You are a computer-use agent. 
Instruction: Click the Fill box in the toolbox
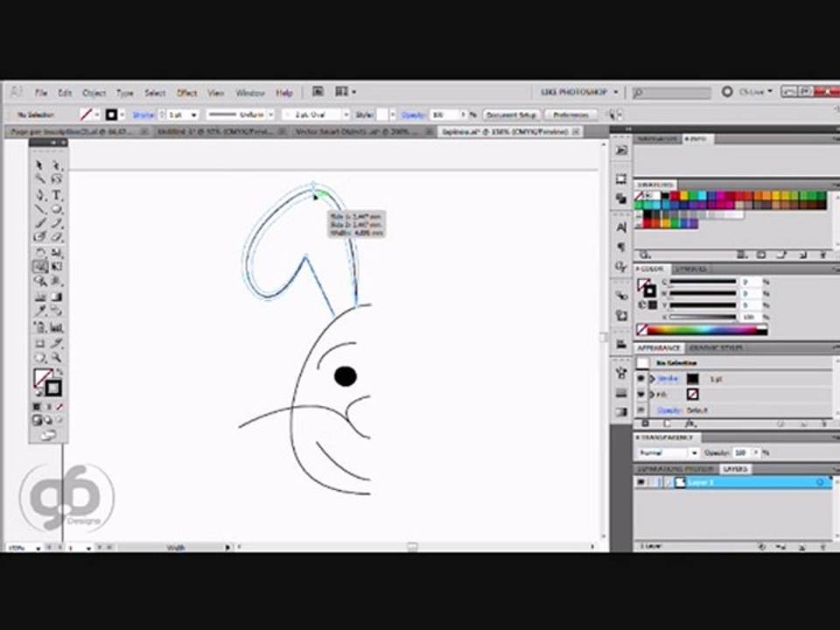[42, 378]
